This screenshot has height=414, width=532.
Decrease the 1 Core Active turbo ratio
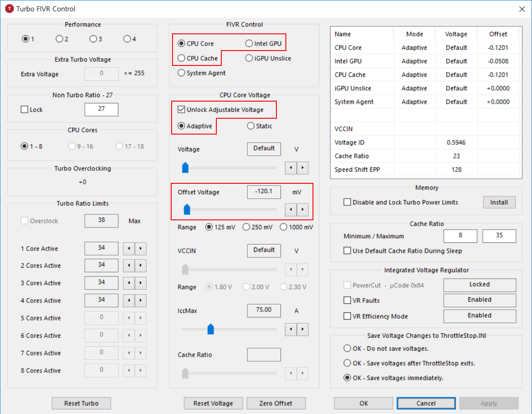click(x=129, y=249)
